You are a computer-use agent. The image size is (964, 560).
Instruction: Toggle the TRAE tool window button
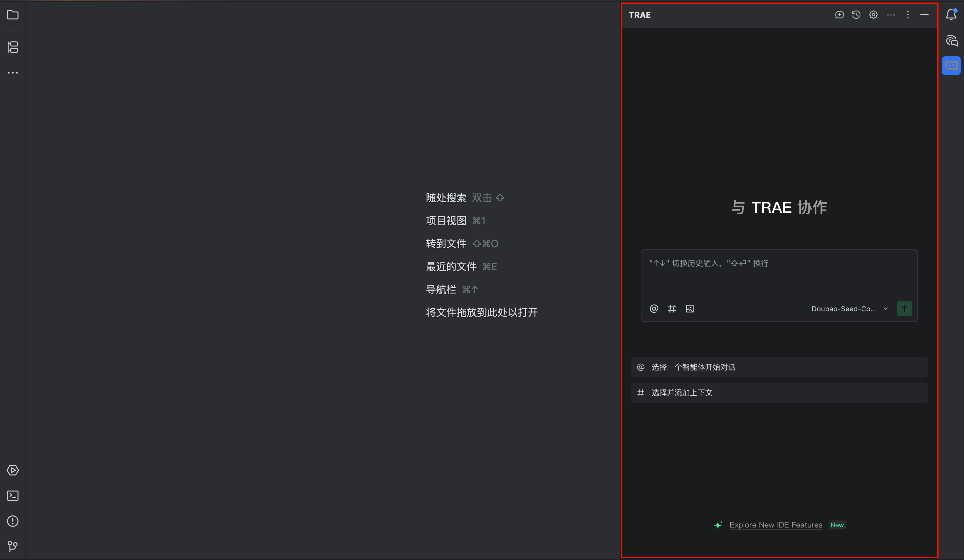point(951,66)
